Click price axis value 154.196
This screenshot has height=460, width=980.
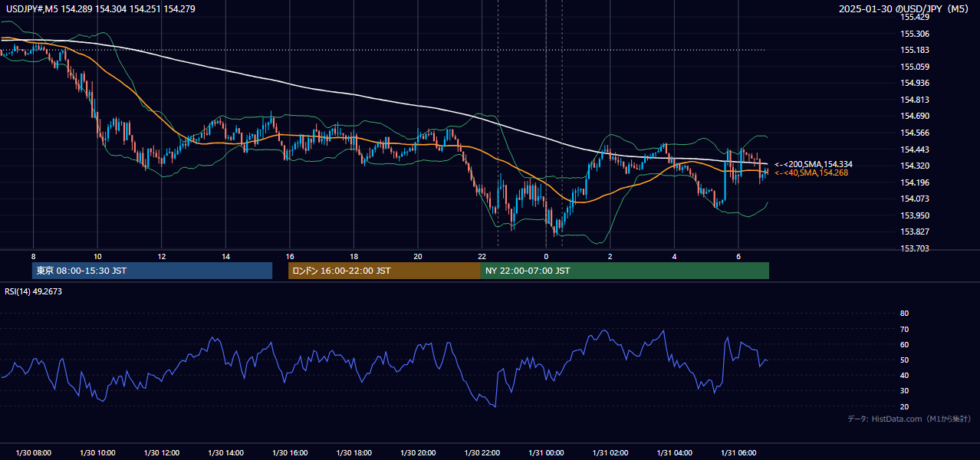(914, 182)
